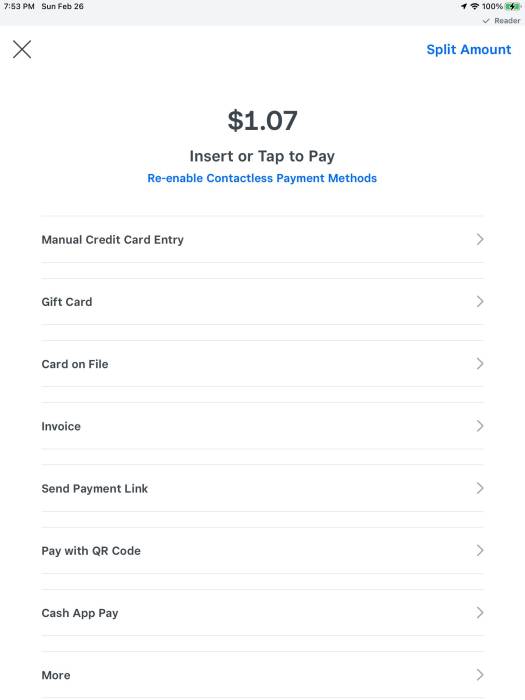Screen dimensions: 525x700
Task: Choose Card on File option
Action: point(262,364)
